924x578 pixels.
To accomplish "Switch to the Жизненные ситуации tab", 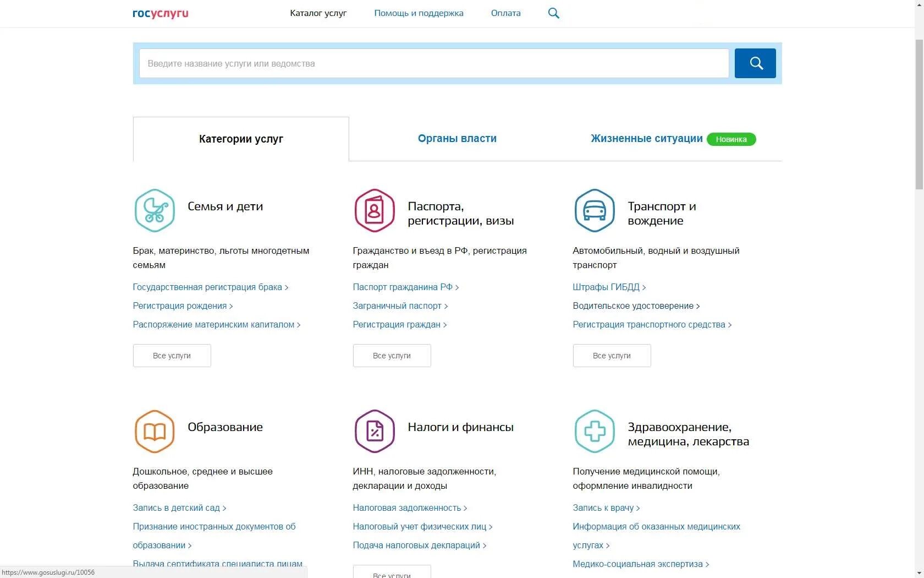I will tap(646, 139).
